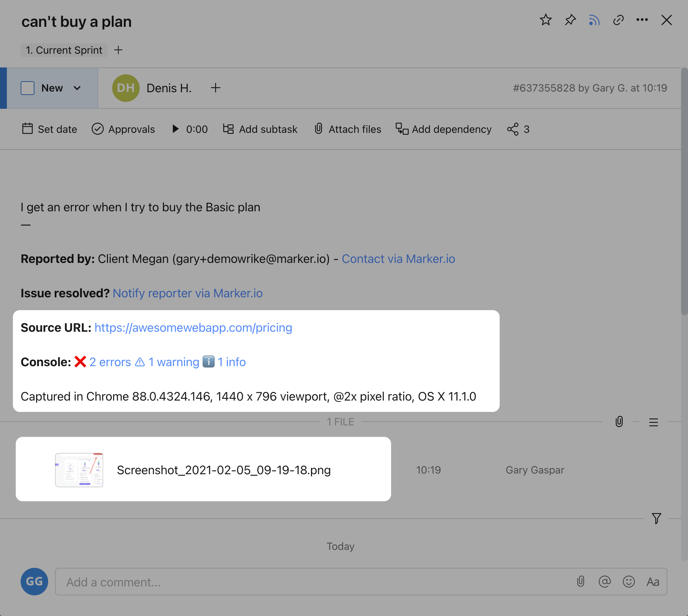Add another assignee next to Denis H.

pos(215,88)
